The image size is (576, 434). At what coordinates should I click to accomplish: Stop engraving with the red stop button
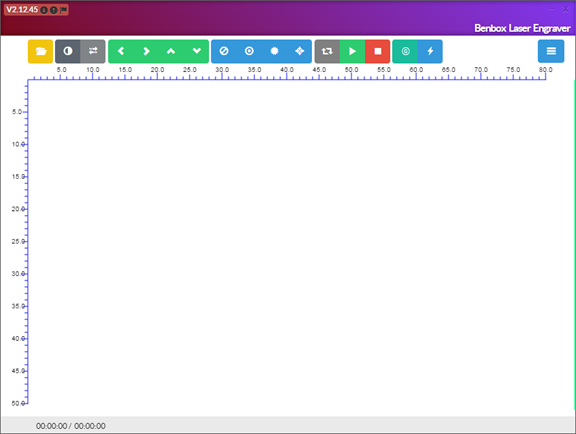pyautogui.click(x=377, y=51)
